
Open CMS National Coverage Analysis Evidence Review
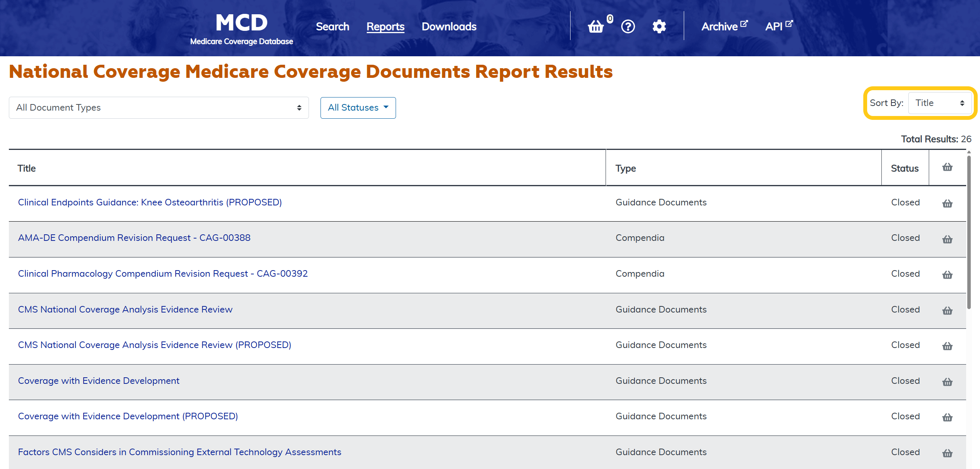pyautogui.click(x=125, y=309)
